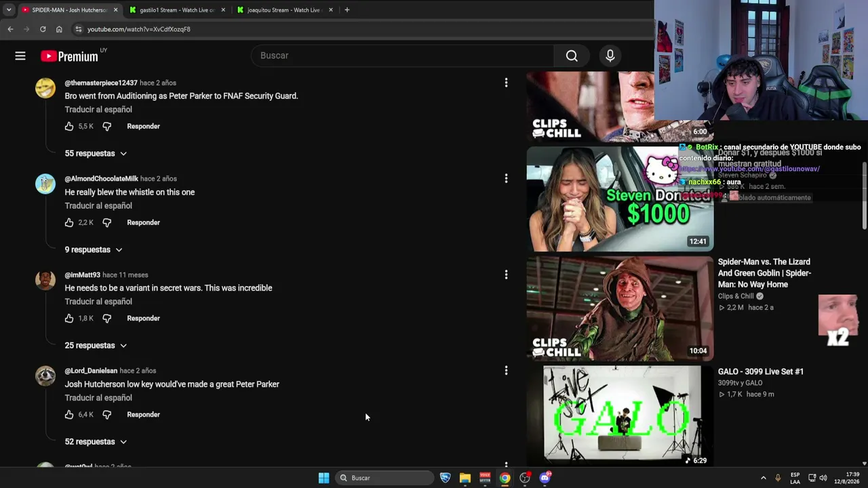Play the Lizard and Green Goblin thumbnail
Viewport: 868px width, 488px height.
[x=620, y=308]
